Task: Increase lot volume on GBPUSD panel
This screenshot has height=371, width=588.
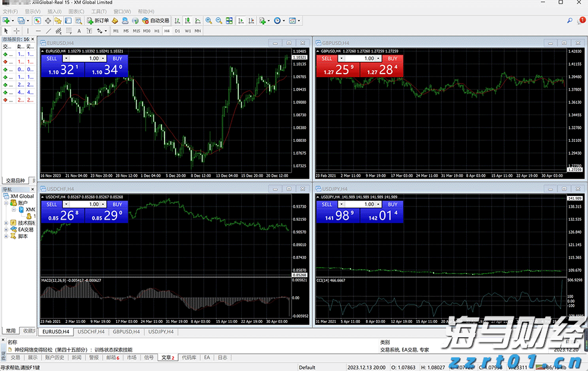Action: pyautogui.click(x=379, y=59)
